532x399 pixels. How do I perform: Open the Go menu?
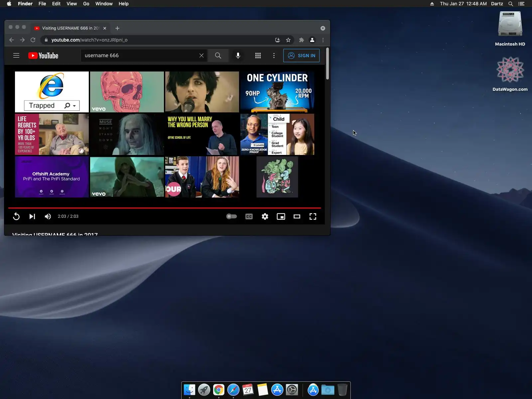(86, 4)
